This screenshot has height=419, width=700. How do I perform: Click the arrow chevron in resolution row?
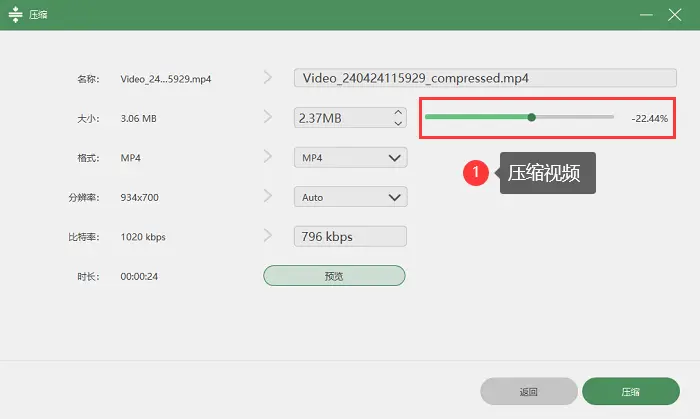[268, 195]
